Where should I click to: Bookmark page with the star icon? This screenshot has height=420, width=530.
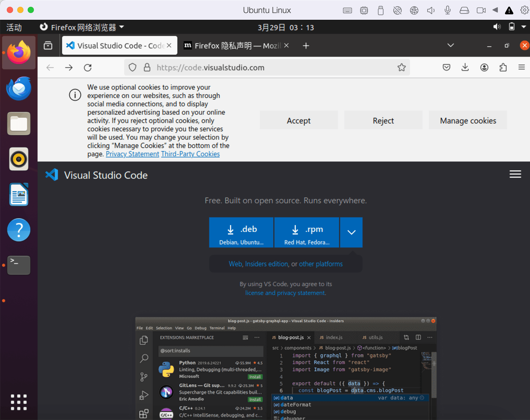coord(401,67)
